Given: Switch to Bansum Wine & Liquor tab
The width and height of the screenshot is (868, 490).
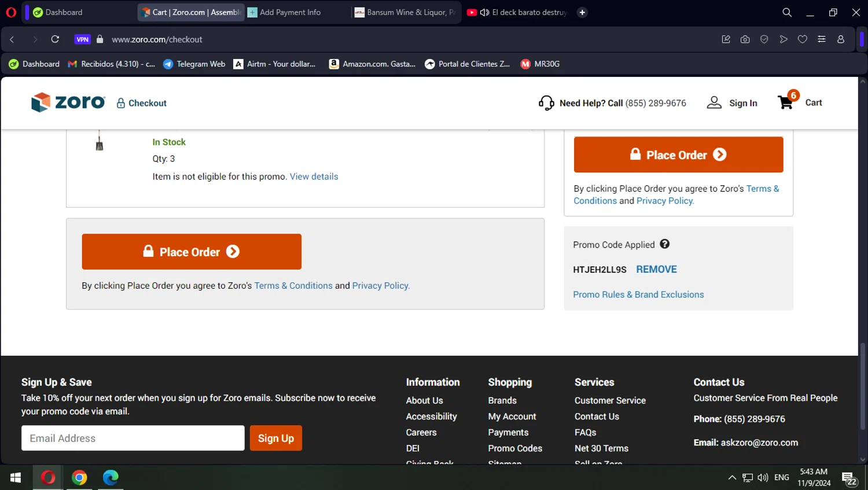Looking at the screenshot, I should [406, 12].
